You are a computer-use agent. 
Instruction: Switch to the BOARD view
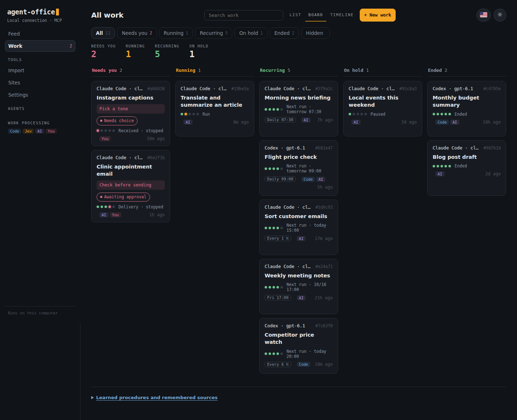point(316,15)
